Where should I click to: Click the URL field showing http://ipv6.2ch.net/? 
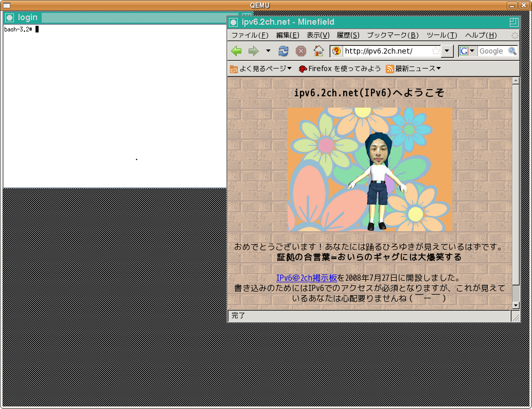pos(387,52)
